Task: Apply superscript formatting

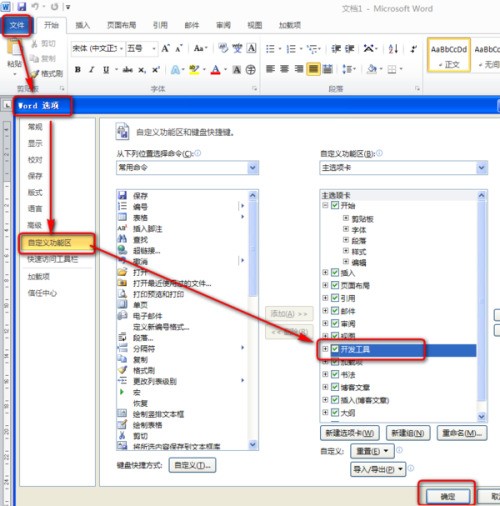Action: coord(156,69)
